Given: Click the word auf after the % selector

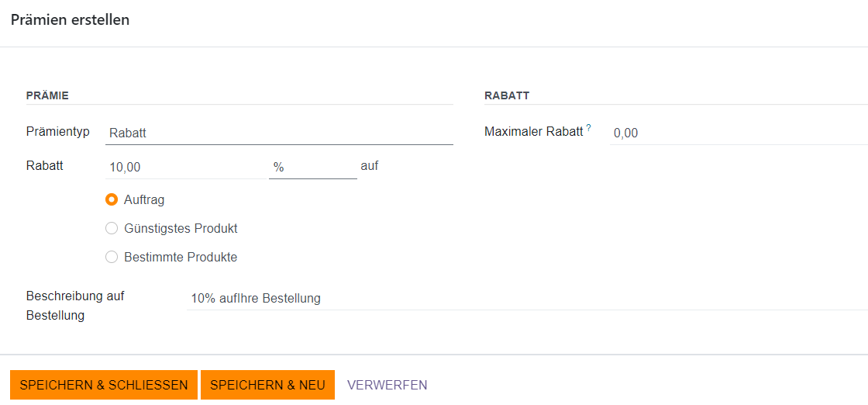Looking at the screenshot, I should click(x=370, y=165).
